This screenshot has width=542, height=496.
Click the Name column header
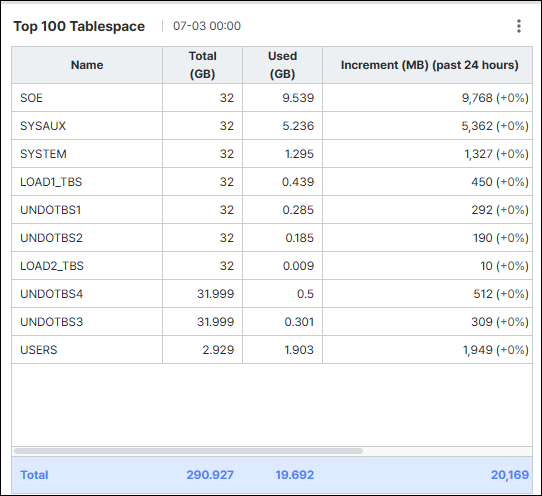[87, 65]
